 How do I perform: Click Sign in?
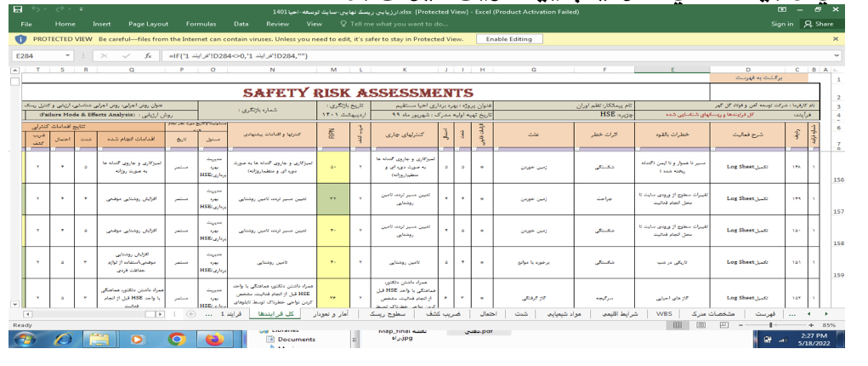[x=781, y=24]
